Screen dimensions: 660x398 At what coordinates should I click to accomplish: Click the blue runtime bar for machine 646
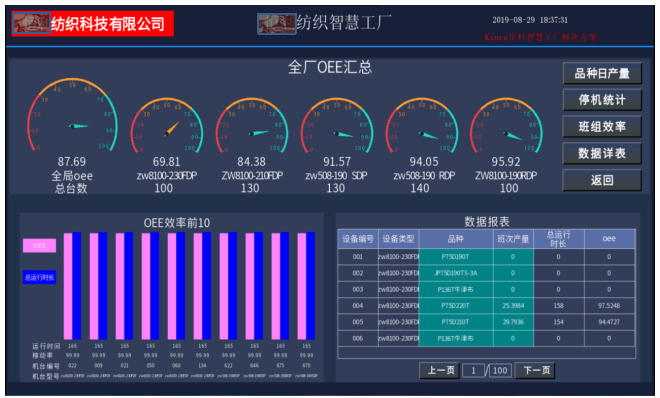259,286
